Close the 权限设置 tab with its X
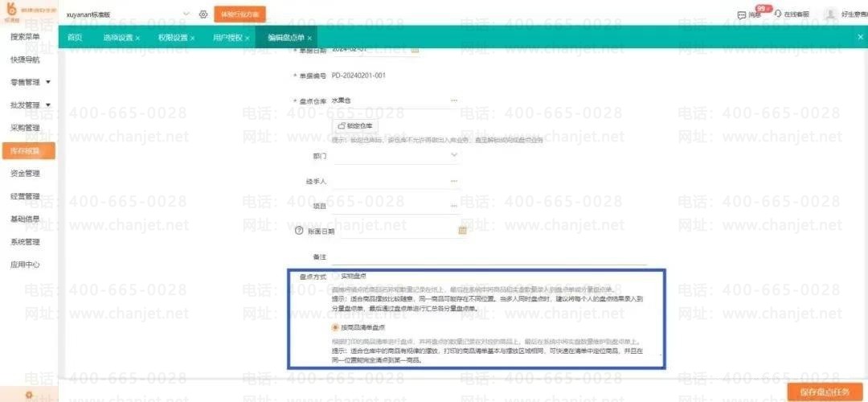This screenshot has height=402, width=868. (x=192, y=39)
